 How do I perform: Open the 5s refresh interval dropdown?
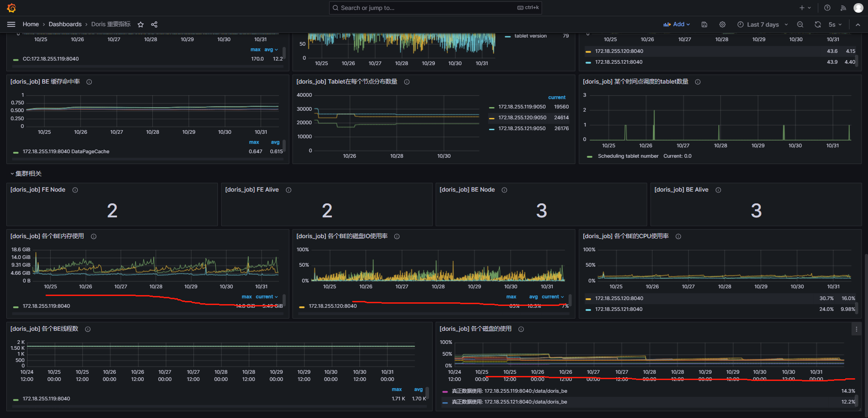[835, 24]
